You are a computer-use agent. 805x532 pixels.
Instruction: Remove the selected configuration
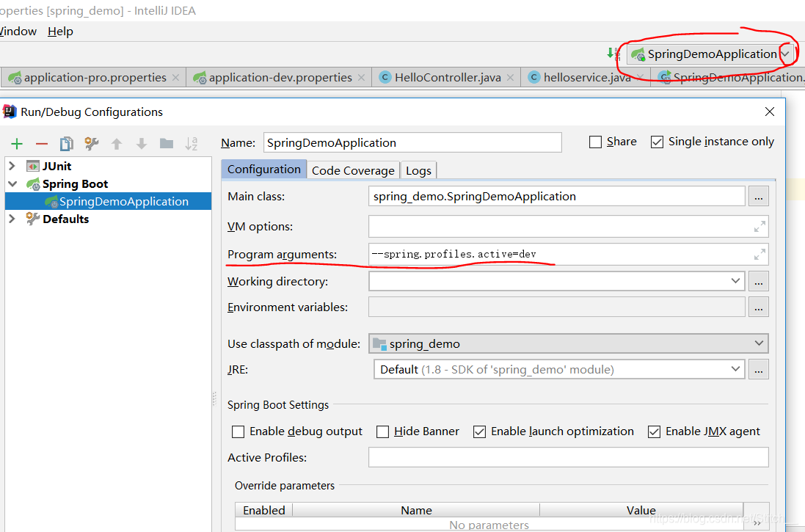tap(42, 144)
